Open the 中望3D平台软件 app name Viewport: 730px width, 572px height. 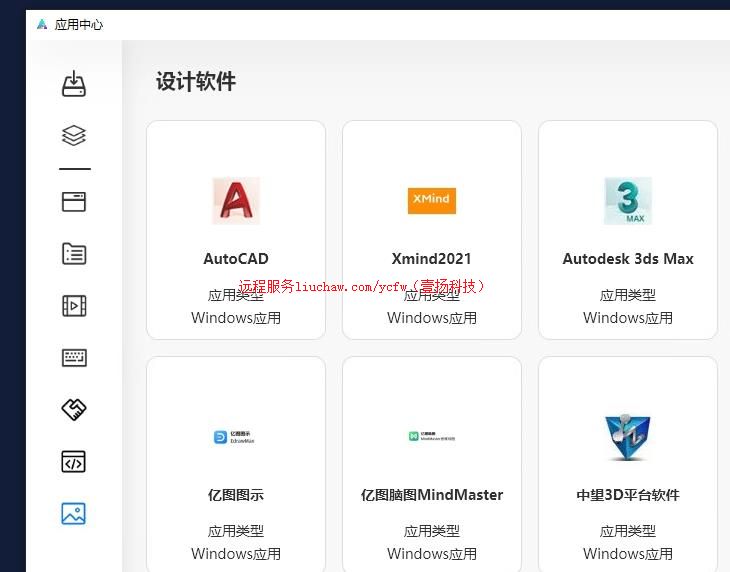tap(628, 495)
